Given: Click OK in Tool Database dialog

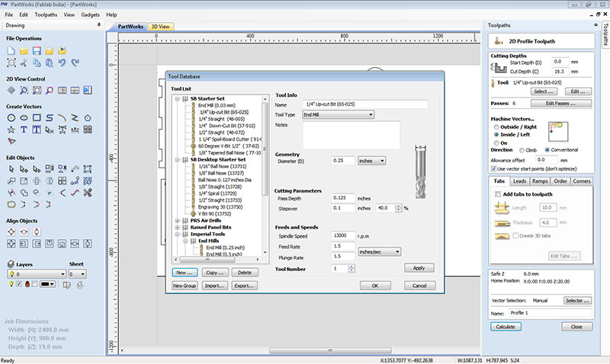Looking at the screenshot, I should 375,286.
